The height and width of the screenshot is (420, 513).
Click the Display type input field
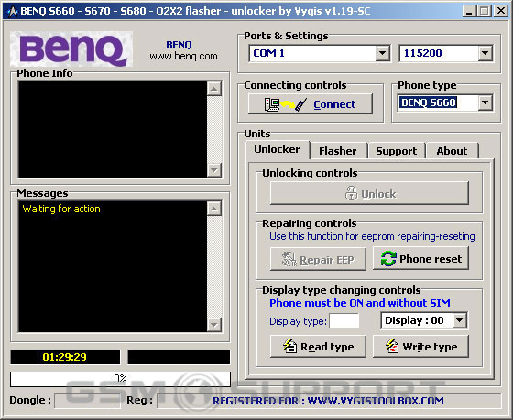point(344,321)
